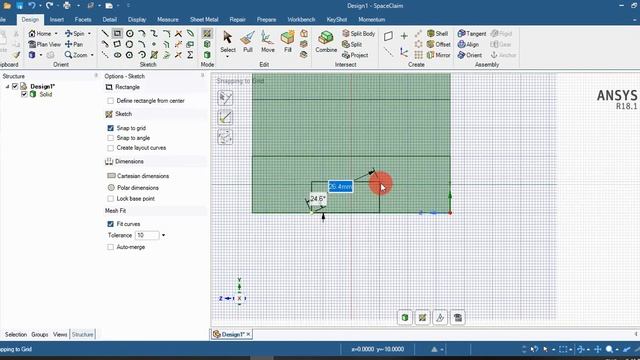Open the Select tool dropdown
640x360 pixels.
(x=227, y=57)
